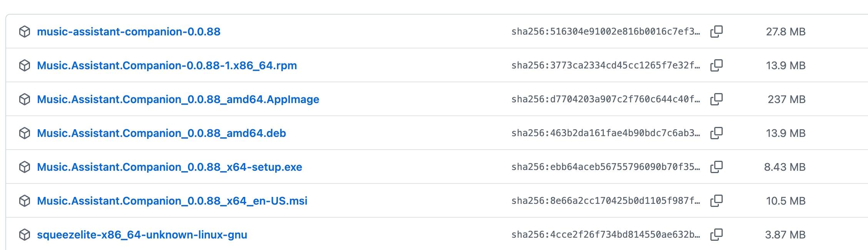The width and height of the screenshot is (868, 250).
Task: Click the sha256:d7704203 hash text
Action: pyautogui.click(x=606, y=99)
